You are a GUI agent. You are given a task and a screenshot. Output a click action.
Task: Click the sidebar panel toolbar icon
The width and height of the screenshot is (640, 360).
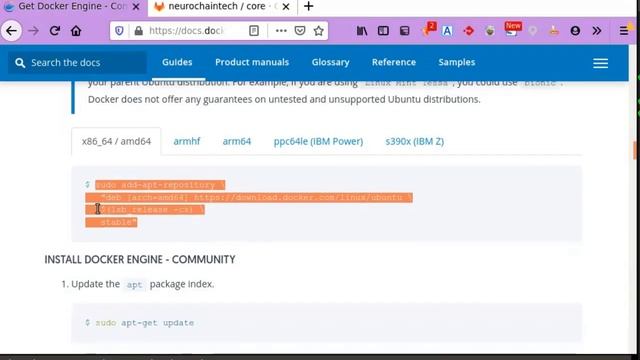[404, 31]
